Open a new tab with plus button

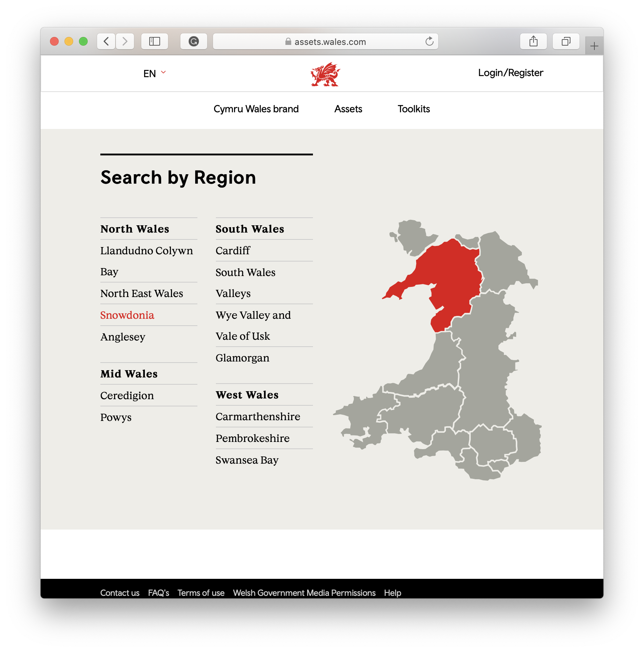click(x=594, y=46)
